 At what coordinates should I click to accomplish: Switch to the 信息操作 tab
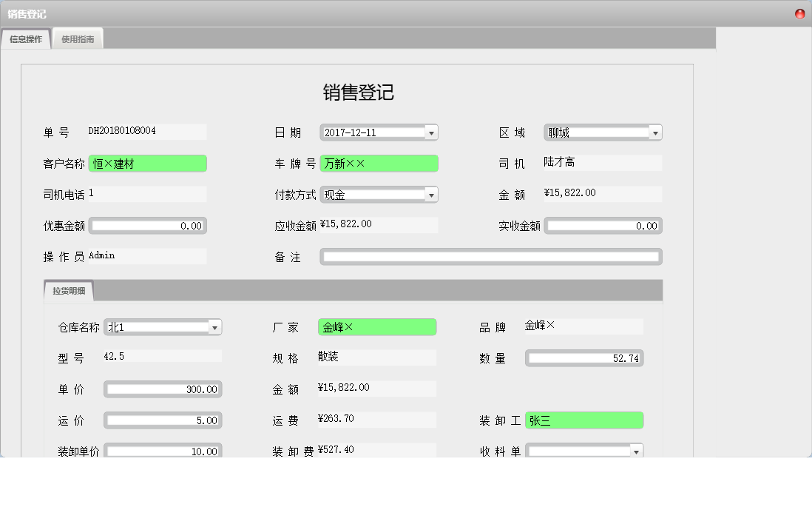pos(24,38)
